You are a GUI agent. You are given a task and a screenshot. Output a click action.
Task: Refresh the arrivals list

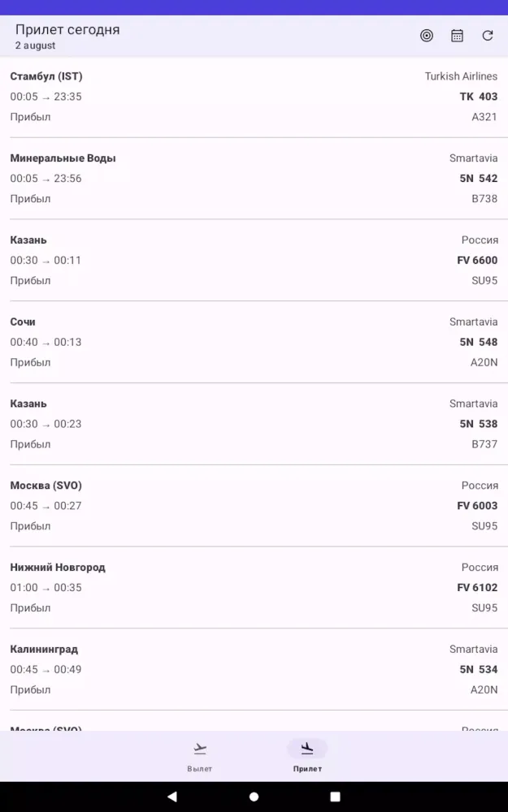487,36
